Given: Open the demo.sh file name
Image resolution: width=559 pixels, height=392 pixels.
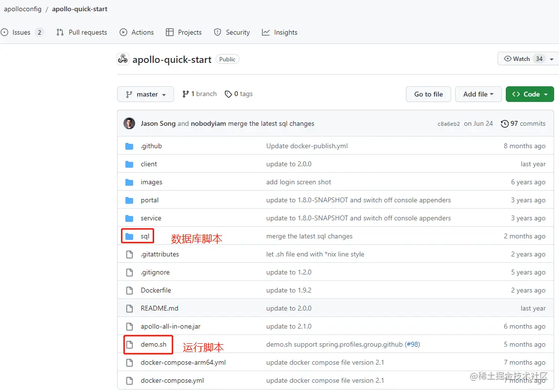Looking at the screenshot, I should pyautogui.click(x=153, y=345).
